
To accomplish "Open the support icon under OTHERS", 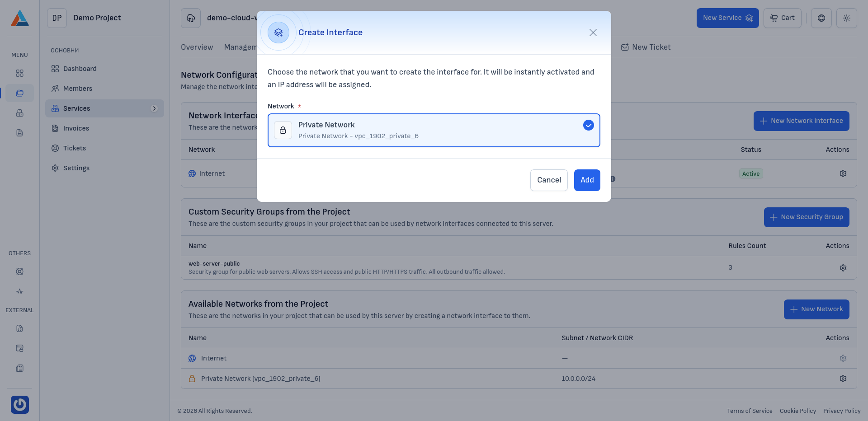I will pyautogui.click(x=19, y=271).
